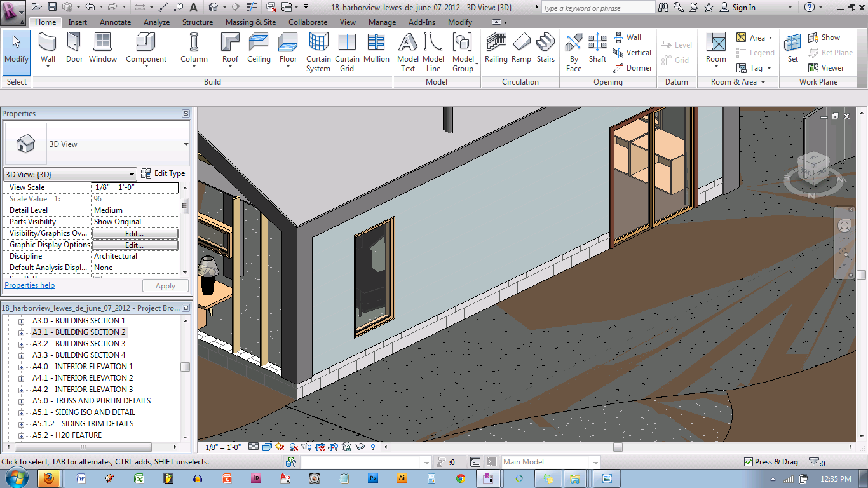
Task: Click the Set work plane icon
Action: click(792, 48)
